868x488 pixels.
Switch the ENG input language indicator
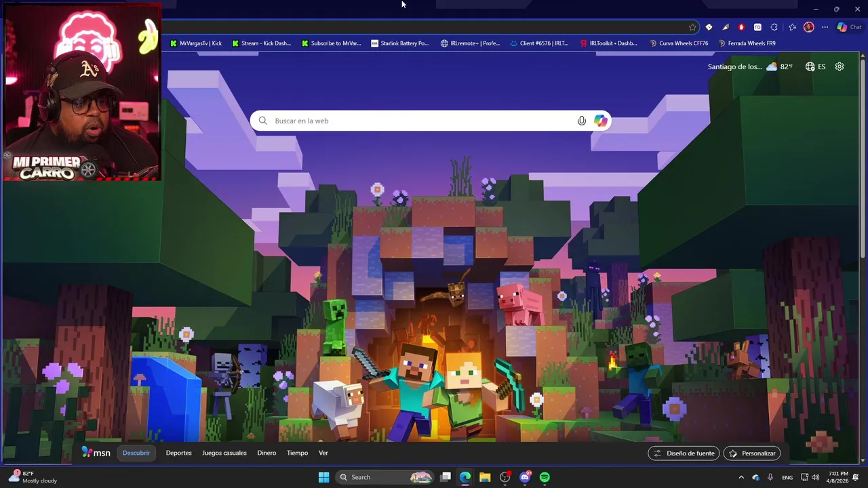pos(787,477)
